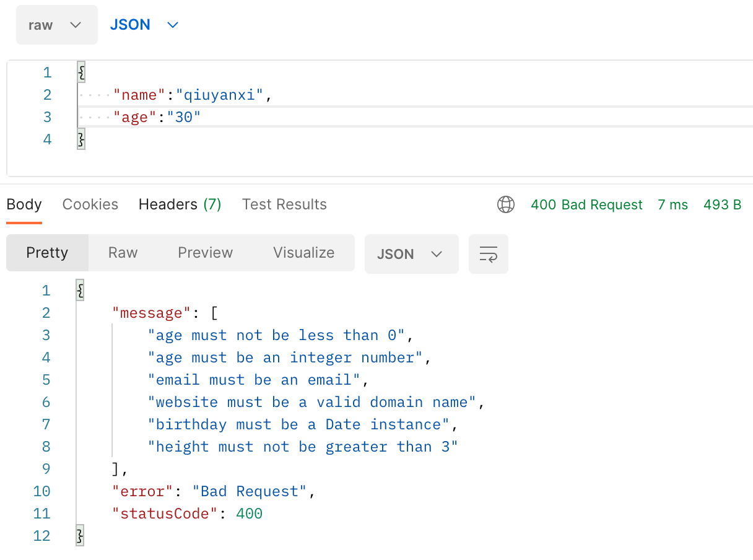Click the 400 Bad Request status label

(586, 205)
